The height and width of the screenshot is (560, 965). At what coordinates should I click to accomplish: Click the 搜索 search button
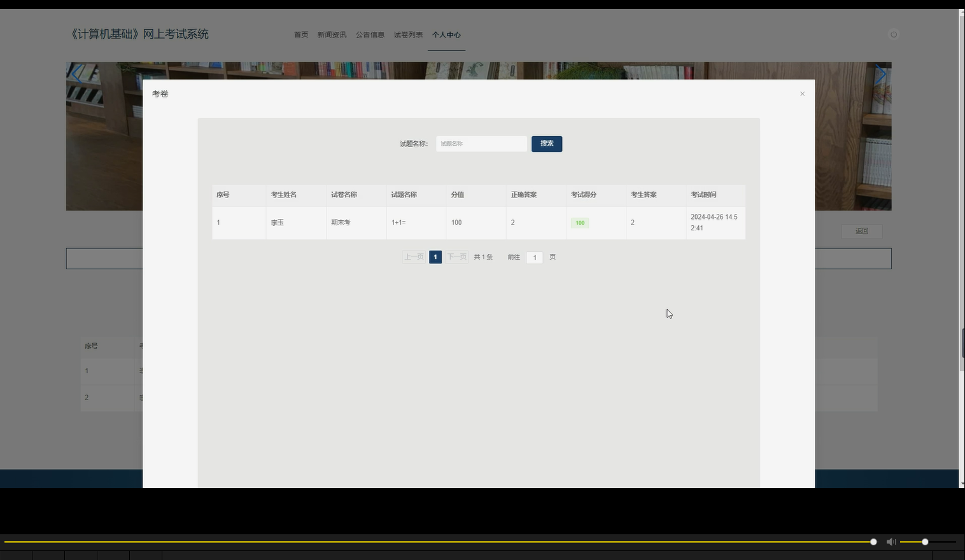[546, 144]
